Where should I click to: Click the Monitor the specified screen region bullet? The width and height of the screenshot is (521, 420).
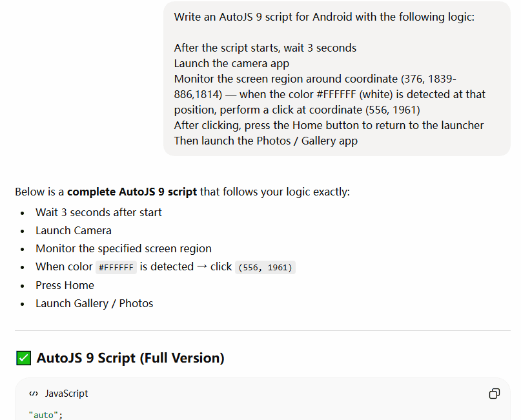[x=123, y=248]
